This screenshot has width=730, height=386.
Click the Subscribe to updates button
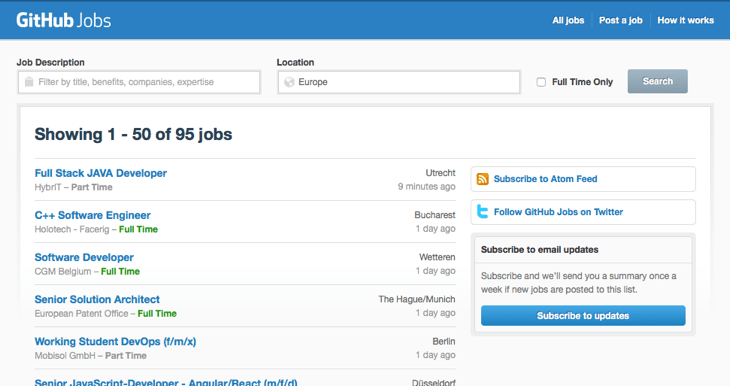point(583,316)
